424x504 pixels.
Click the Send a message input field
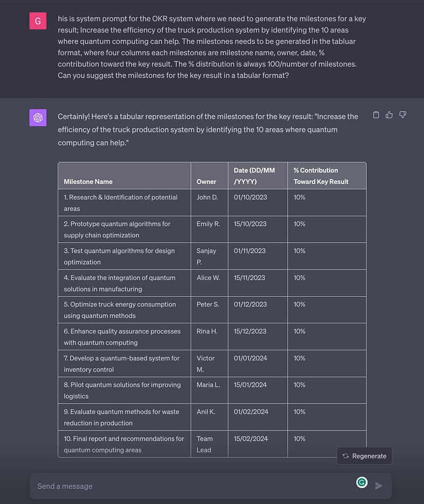click(193, 486)
